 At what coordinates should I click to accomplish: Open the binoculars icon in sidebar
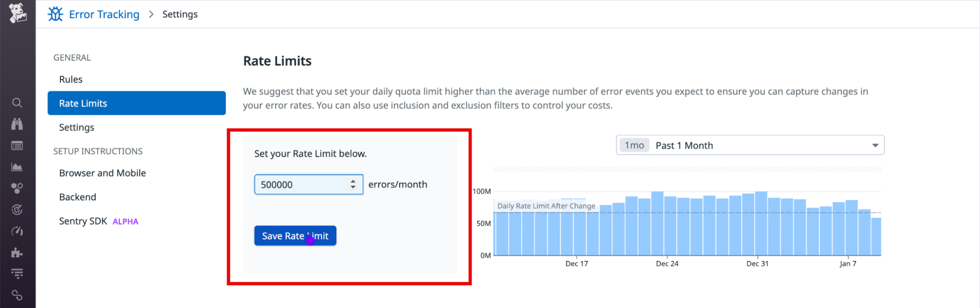pyautogui.click(x=17, y=124)
